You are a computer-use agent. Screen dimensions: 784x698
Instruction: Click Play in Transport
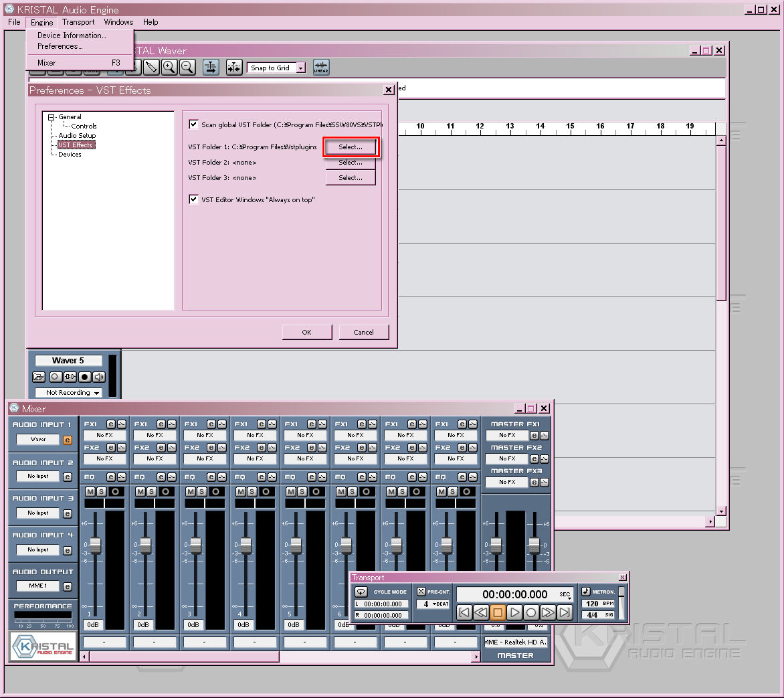tap(514, 612)
